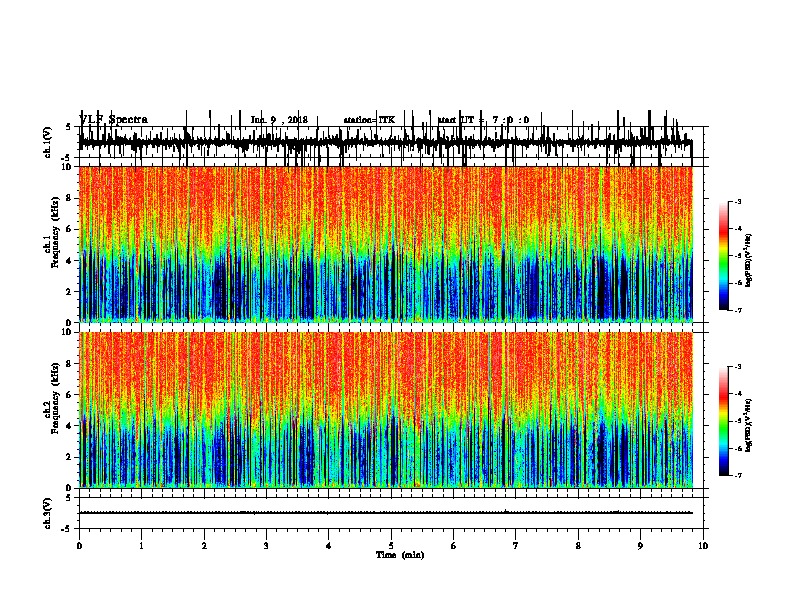This screenshot has height=612, width=792.
Task: Click the date label "Jan. 9, 2018"
Action: pyautogui.click(x=279, y=120)
